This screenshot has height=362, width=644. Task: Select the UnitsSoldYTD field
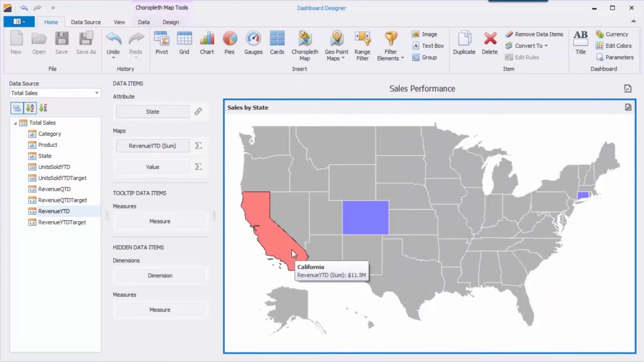54,167
